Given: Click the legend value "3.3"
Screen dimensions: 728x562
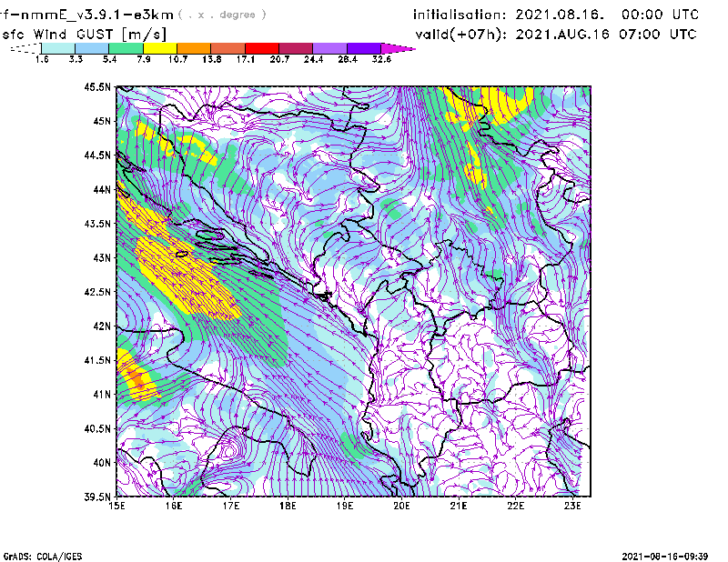Looking at the screenshot, I should [76, 59].
